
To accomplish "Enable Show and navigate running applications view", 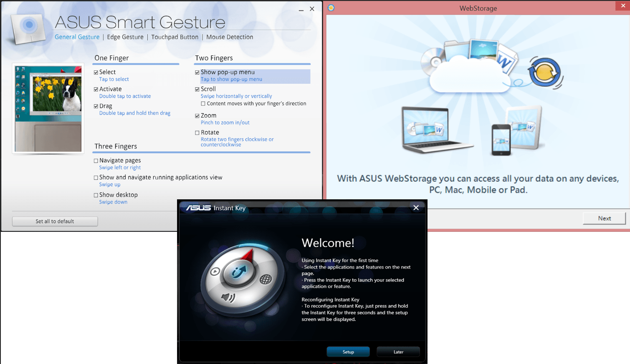I will click(96, 178).
